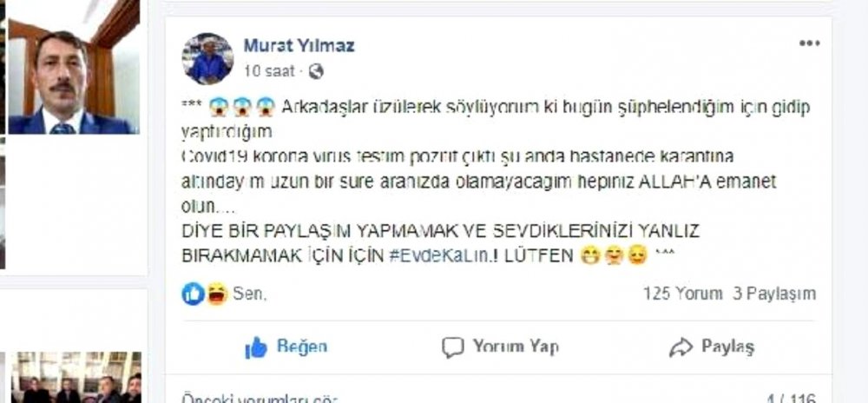Open the three-dot post options menu

[x=809, y=43]
